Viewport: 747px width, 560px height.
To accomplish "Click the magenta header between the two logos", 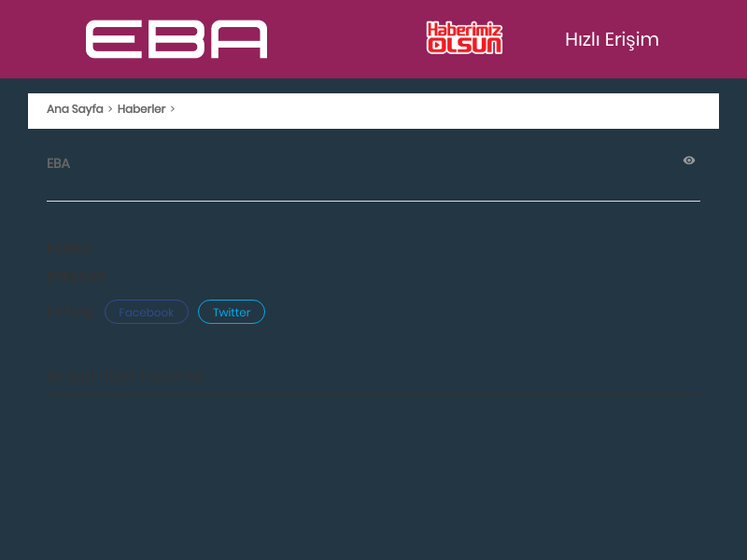I will 345,39.
